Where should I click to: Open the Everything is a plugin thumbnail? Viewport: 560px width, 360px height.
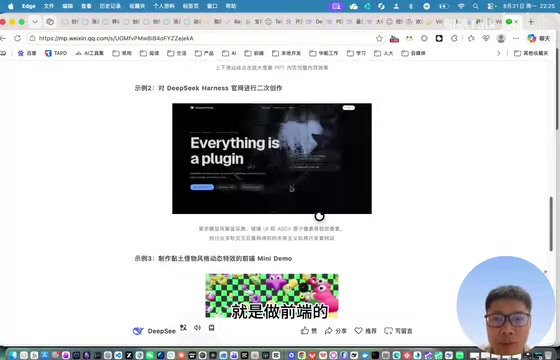click(x=272, y=159)
